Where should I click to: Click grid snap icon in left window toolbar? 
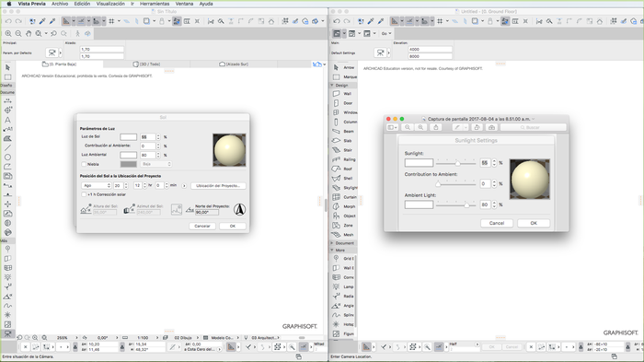(111, 21)
